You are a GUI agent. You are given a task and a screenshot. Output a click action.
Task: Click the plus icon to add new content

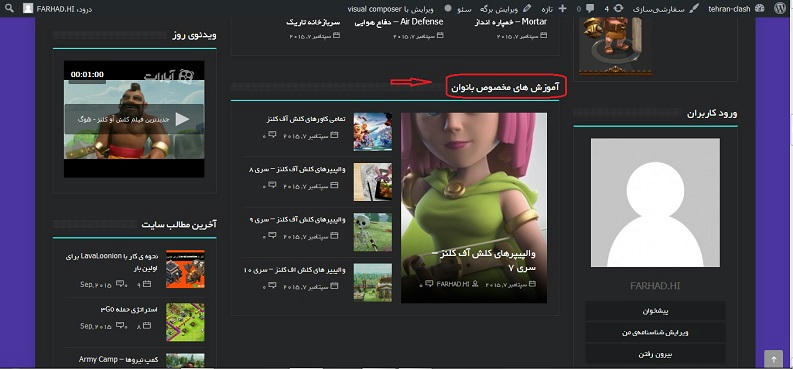pos(562,9)
